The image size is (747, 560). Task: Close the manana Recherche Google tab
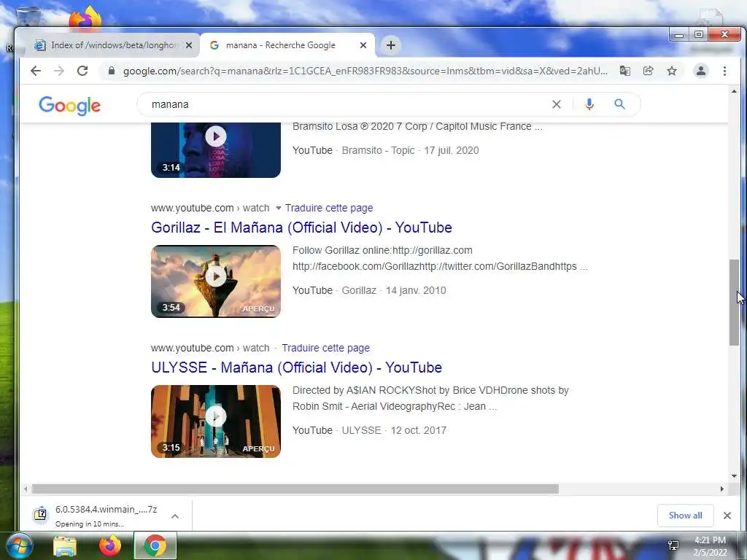(363, 45)
